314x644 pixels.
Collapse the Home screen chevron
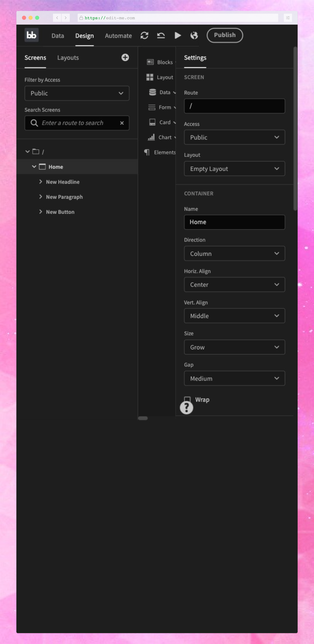(x=34, y=167)
